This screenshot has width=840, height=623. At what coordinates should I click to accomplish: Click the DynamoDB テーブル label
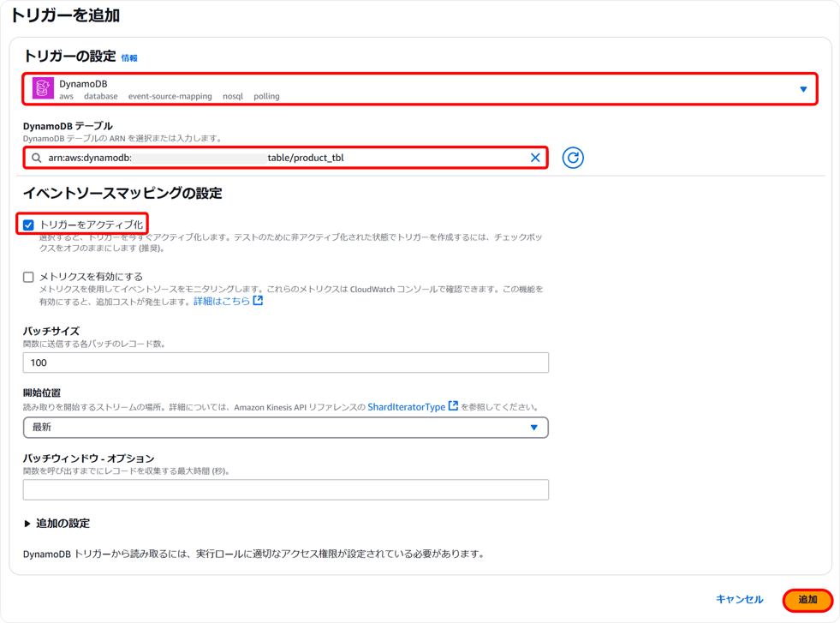(x=68, y=126)
